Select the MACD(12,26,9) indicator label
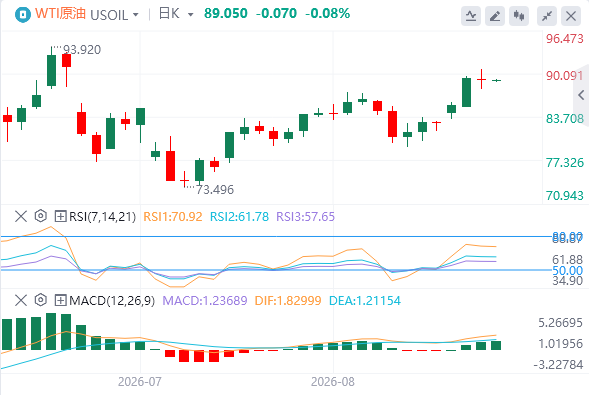Viewport: 589px width, 395px height. 112,301
